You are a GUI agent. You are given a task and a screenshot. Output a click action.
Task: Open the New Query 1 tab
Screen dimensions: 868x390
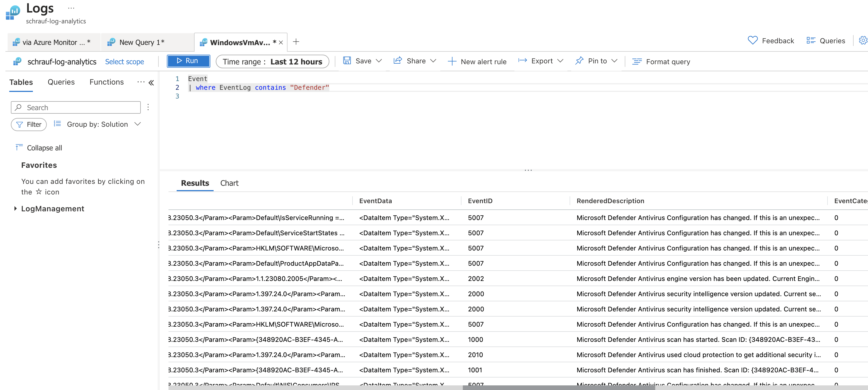click(142, 42)
